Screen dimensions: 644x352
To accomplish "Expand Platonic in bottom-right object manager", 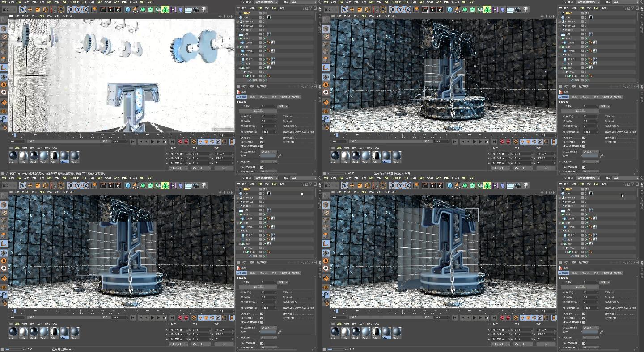I will point(560,206).
